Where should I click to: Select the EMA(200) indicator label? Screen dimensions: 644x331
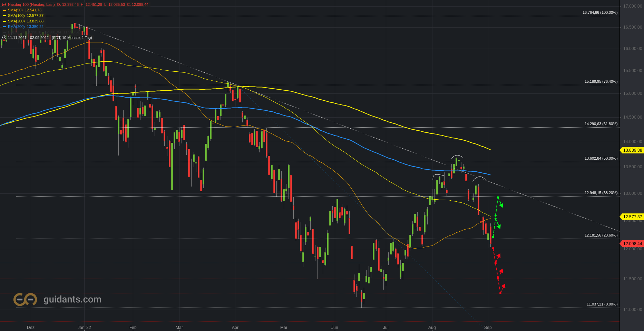click(x=16, y=27)
